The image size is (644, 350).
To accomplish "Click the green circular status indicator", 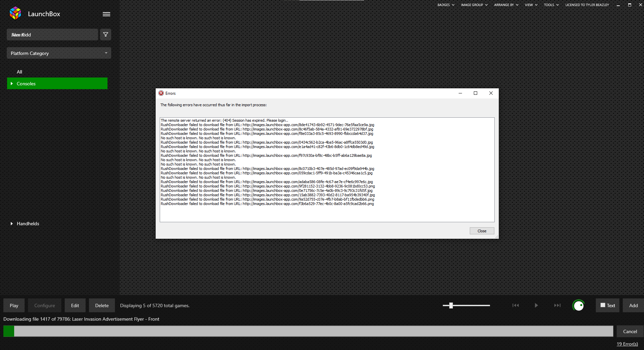I will (x=578, y=305).
